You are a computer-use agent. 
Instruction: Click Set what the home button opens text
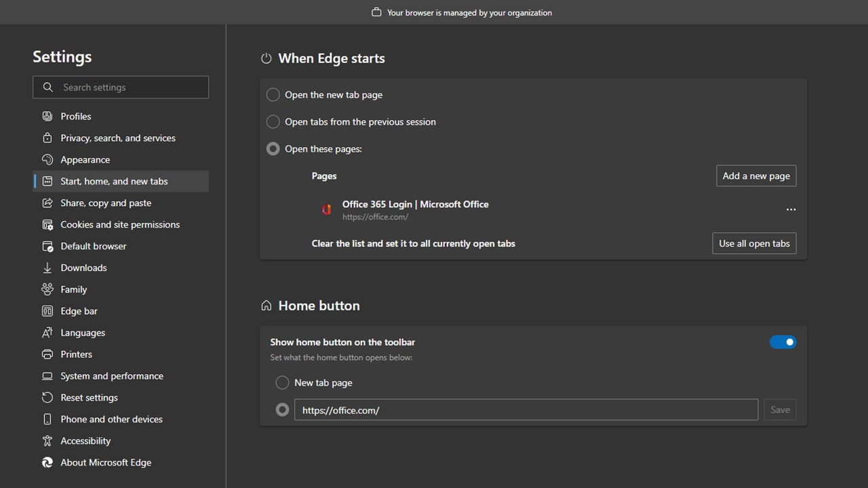(x=341, y=357)
